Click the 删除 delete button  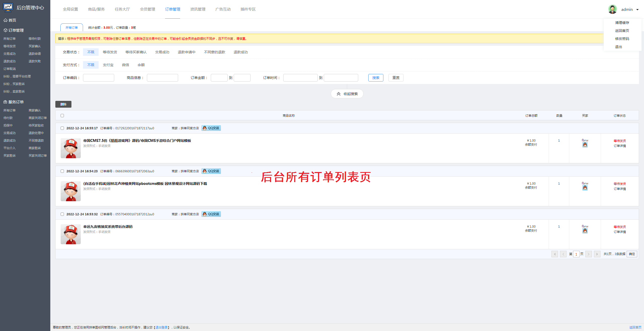coord(63,104)
